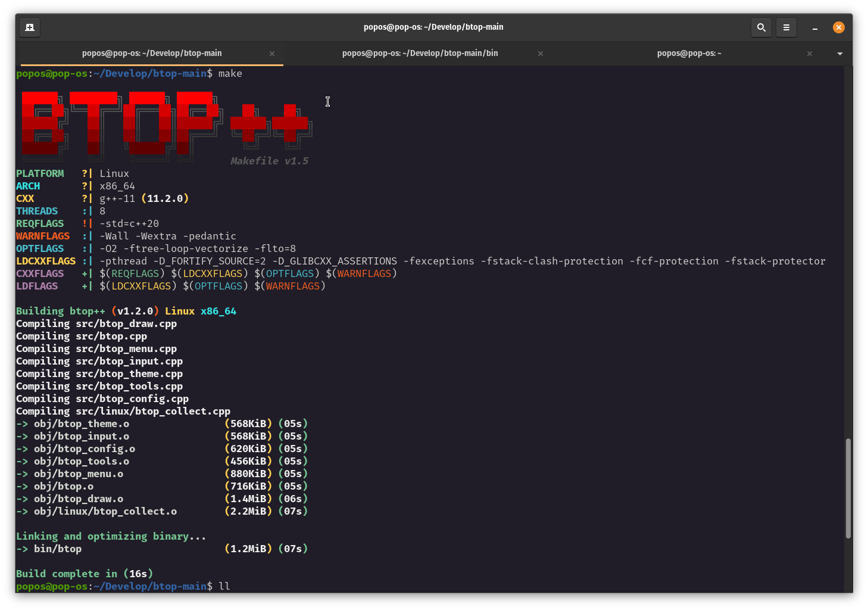Click the 'Makefile v1.5' text
The width and height of the screenshot is (868, 610).
click(x=269, y=161)
